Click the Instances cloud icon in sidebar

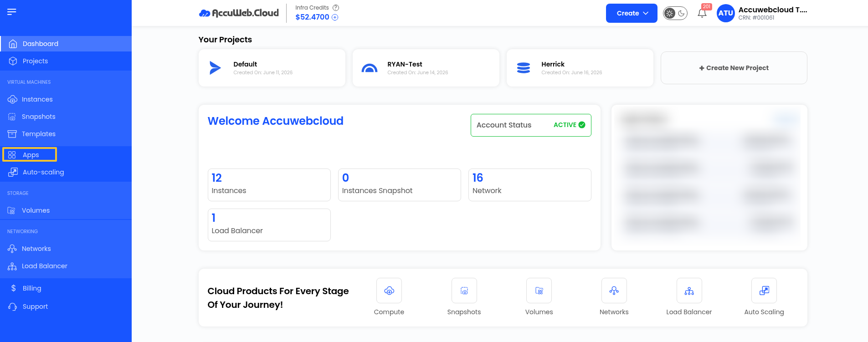pos(12,99)
